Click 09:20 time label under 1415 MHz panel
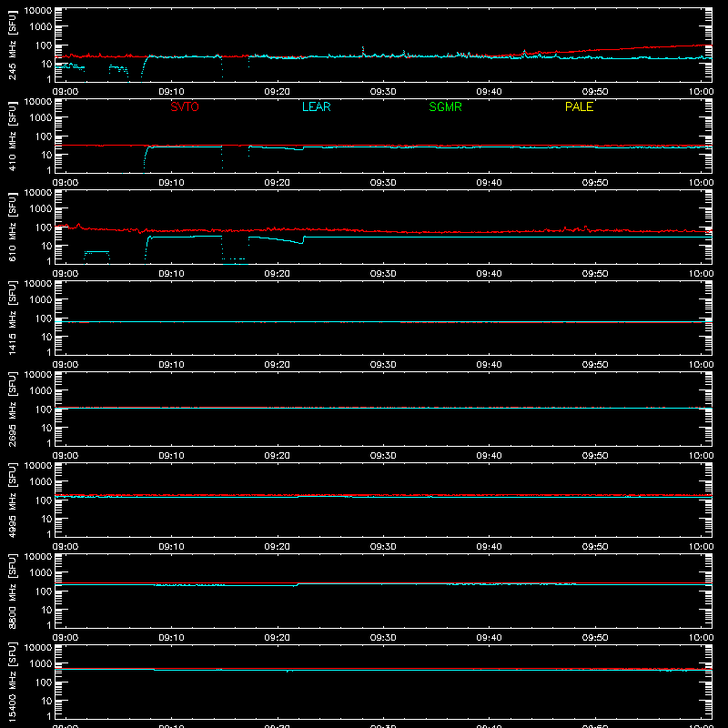728x728 pixels. [x=278, y=365]
